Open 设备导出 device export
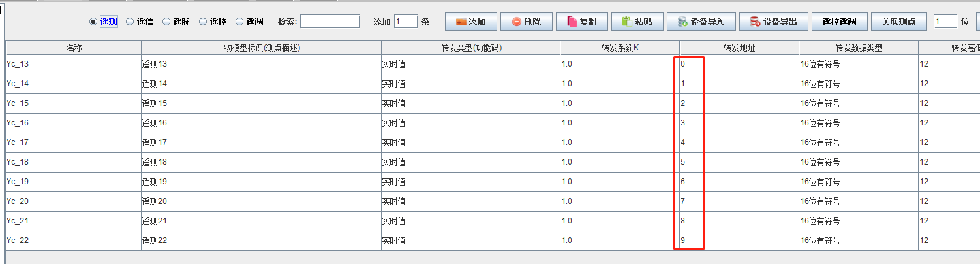 tap(774, 22)
